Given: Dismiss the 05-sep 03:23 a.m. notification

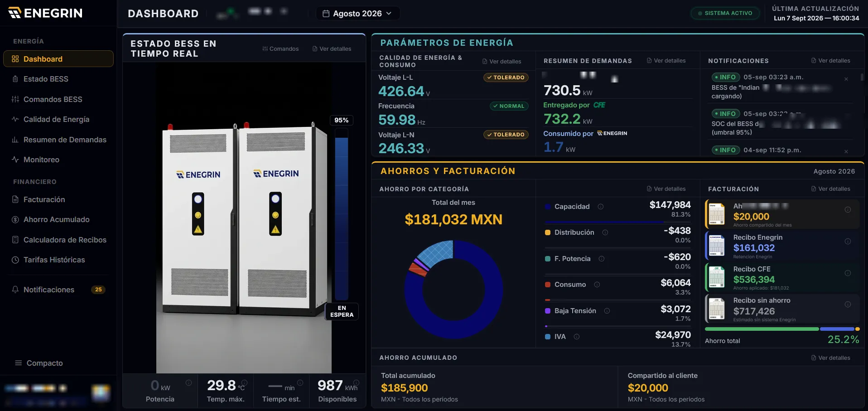Looking at the screenshot, I should pyautogui.click(x=846, y=79).
